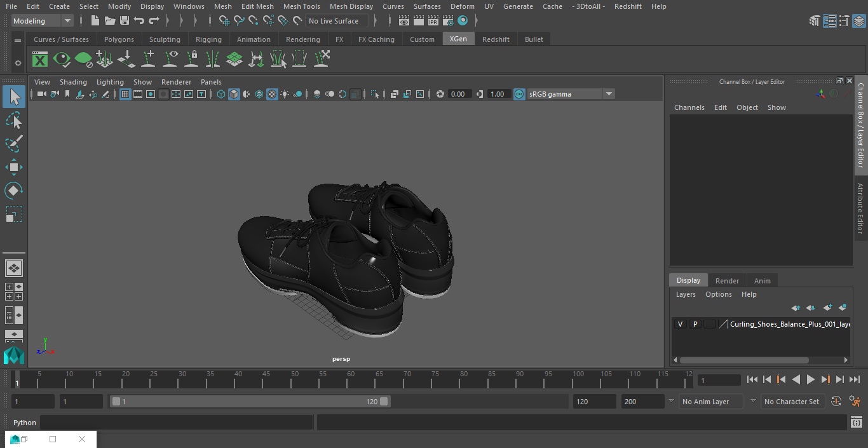Undo the last action
This screenshot has height=448, width=868.
pyautogui.click(x=139, y=21)
